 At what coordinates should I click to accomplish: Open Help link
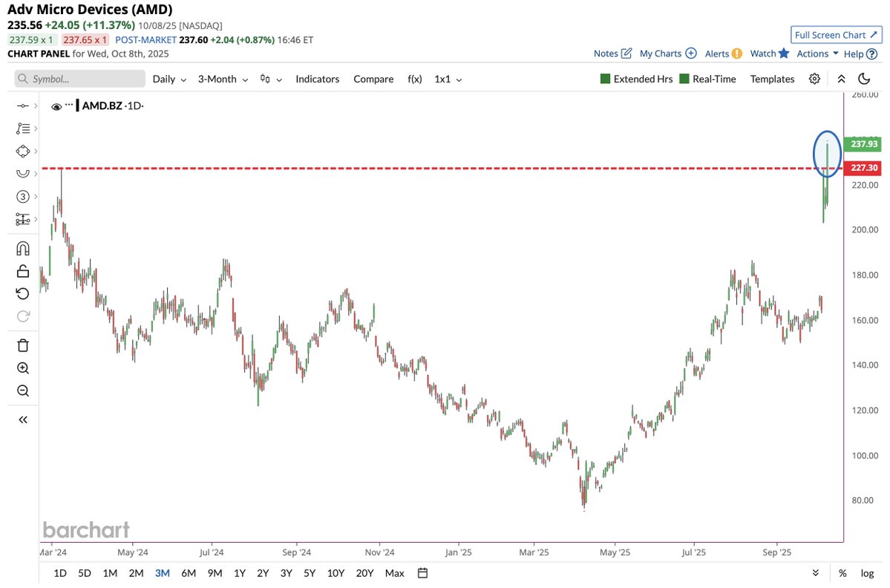860,53
